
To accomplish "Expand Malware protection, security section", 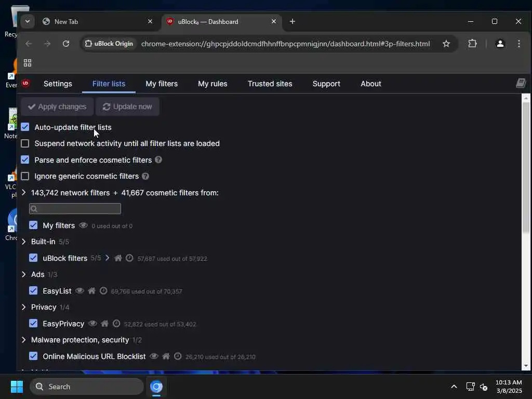I will click(24, 340).
